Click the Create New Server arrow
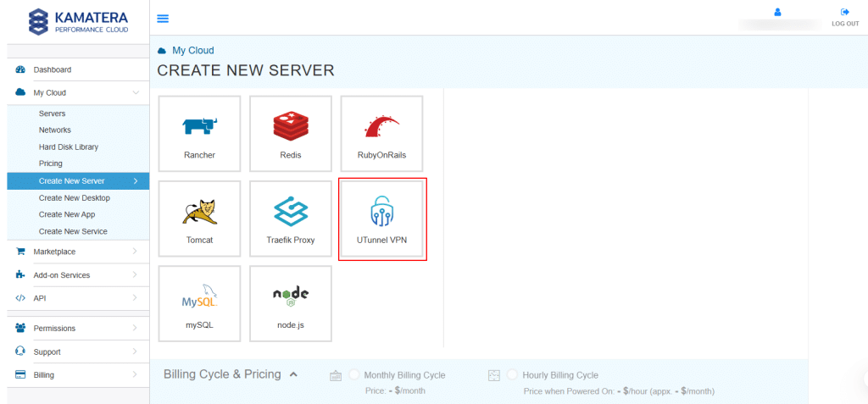 click(135, 181)
